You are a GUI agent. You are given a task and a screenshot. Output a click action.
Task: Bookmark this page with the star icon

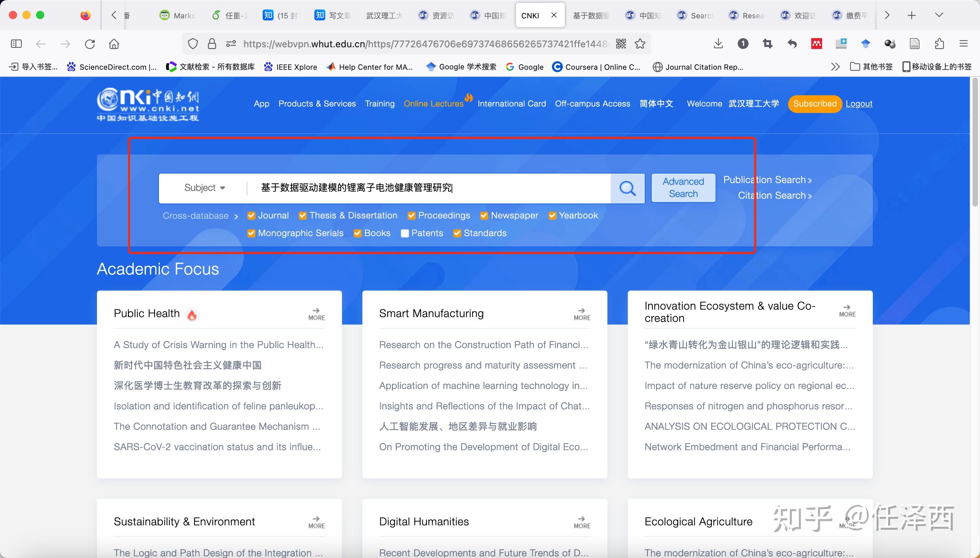[640, 44]
